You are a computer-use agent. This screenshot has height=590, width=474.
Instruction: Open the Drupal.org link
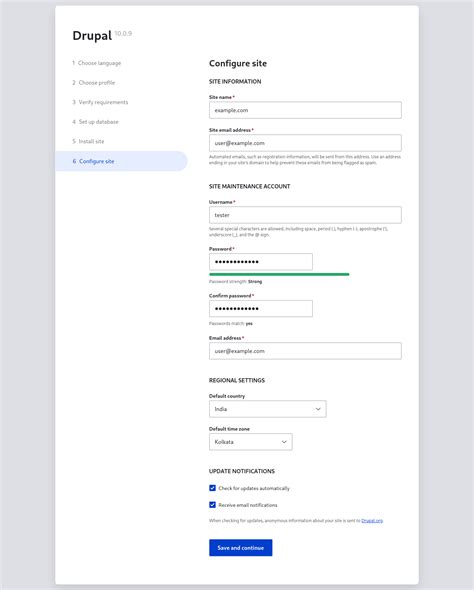click(x=372, y=521)
